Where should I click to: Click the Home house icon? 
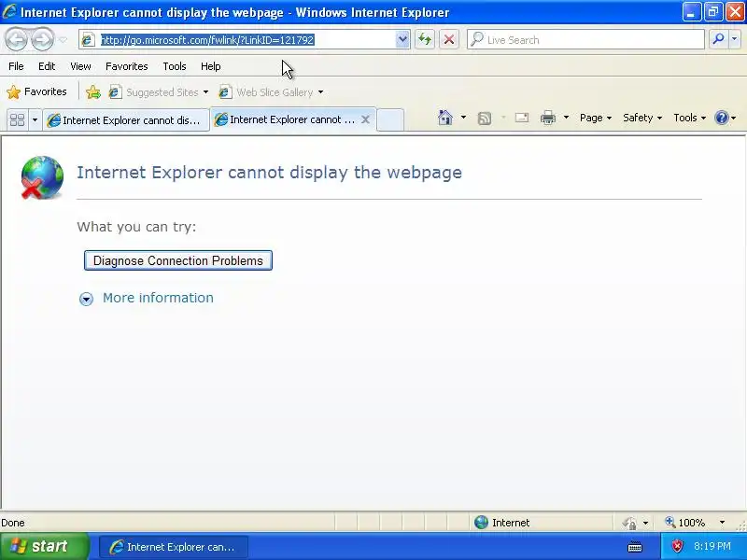pyautogui.click(x=445, y=118)
